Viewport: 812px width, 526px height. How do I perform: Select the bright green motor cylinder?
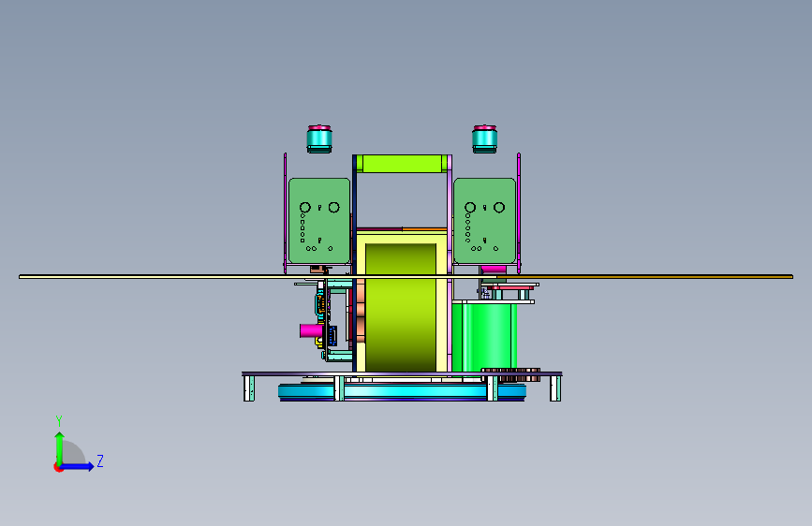485,337
